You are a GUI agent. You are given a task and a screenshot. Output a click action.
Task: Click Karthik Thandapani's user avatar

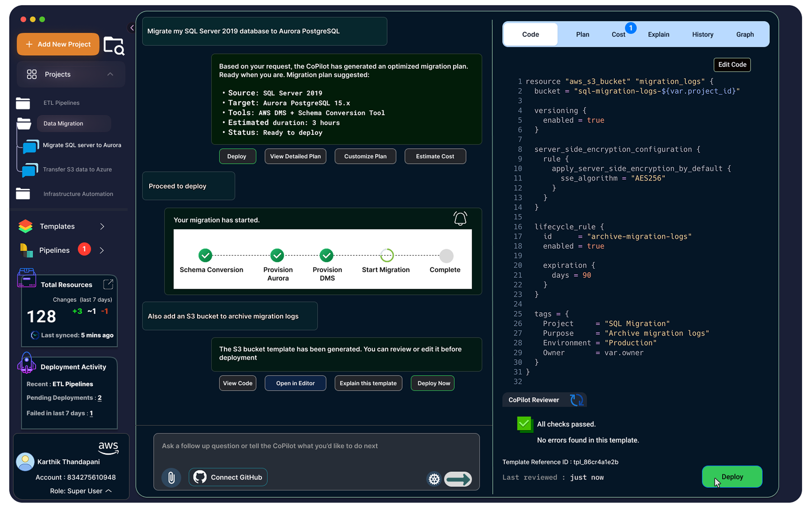pos(25,461)
